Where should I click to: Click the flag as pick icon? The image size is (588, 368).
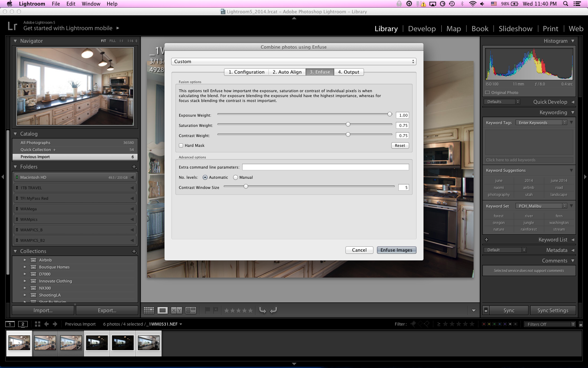pyautogui.click(x=207, y=310)
